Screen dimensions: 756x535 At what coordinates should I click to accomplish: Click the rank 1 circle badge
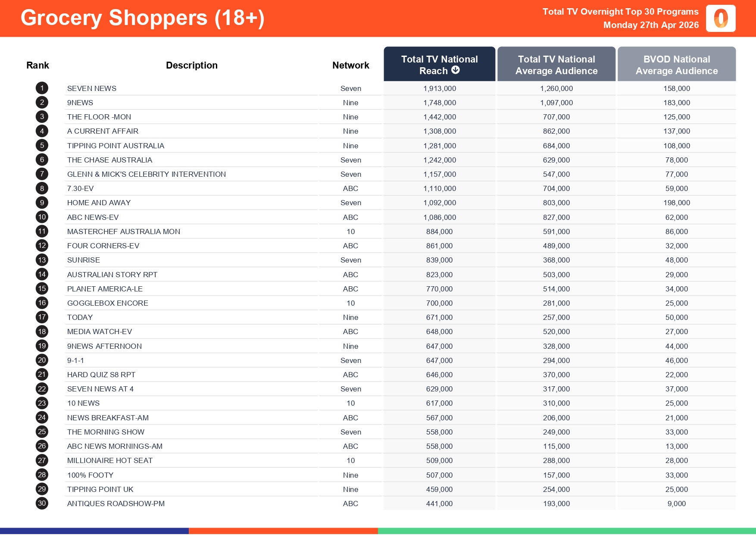[x=42, y=88]
